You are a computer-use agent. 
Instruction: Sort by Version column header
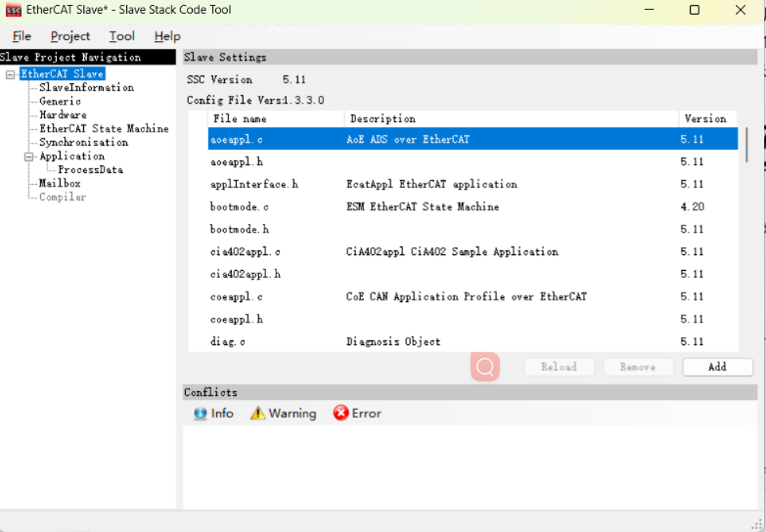point(708,118)
